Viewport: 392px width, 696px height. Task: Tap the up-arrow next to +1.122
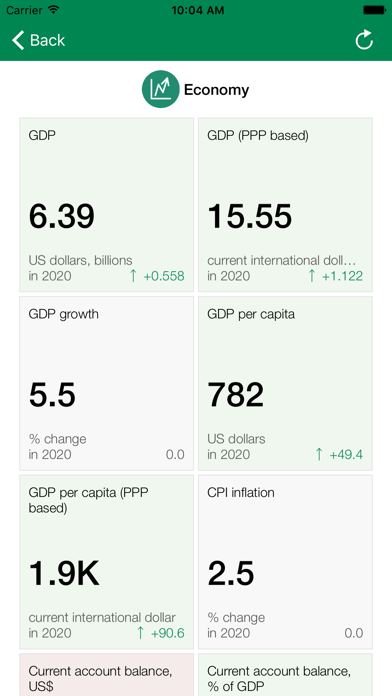pyautogui.click(x=312, y=276)
